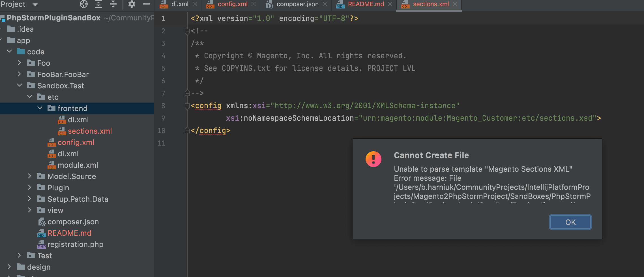Image resolution: width=644 pixels, height=277 pixels.
Task: Hide the Project tool window with minus icon
Action: pyautogui.click(x=146, y=4)
